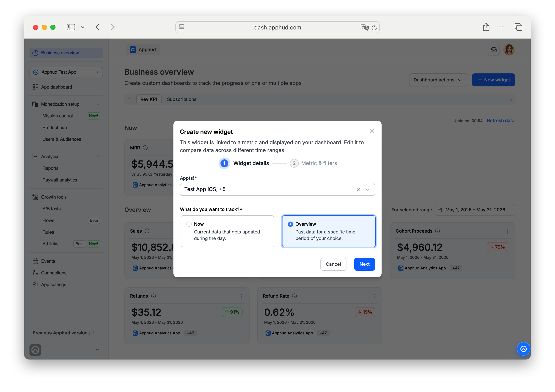This screenshot has height=392, width=555.
Task: Switch to the Subscriptions tab
Action: point(181,99)
